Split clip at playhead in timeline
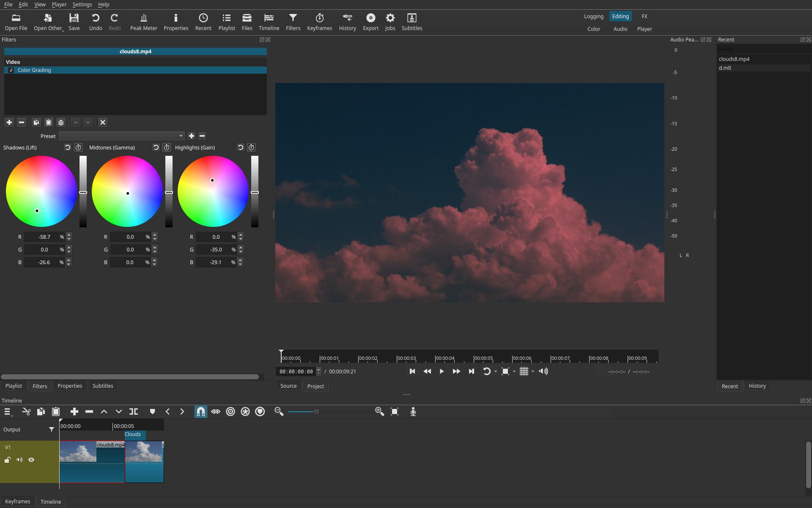 point(134,411)
